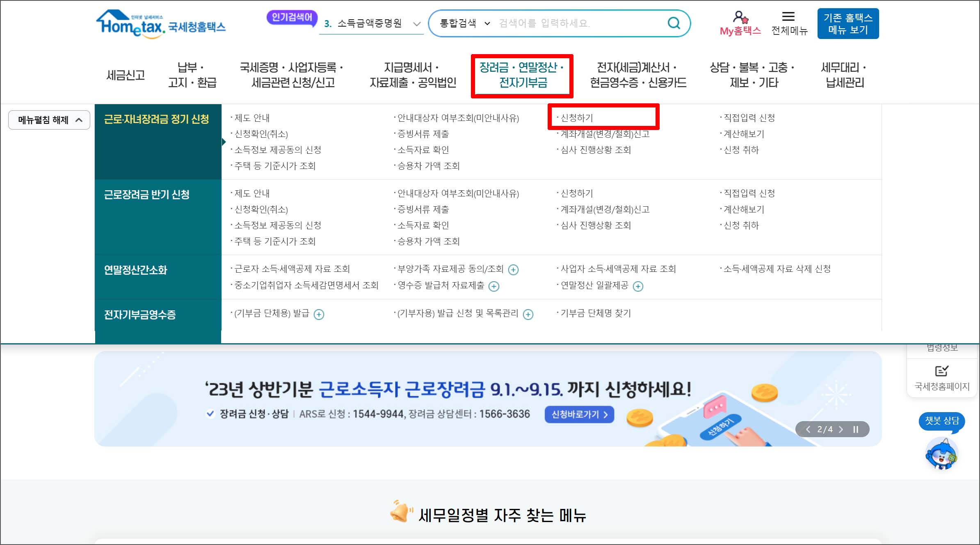Viewport: 980px width, 545px height.
Task: Collapse menu with 메뉴펼침 해제 toggle
Action: click(x=49, y=120)
